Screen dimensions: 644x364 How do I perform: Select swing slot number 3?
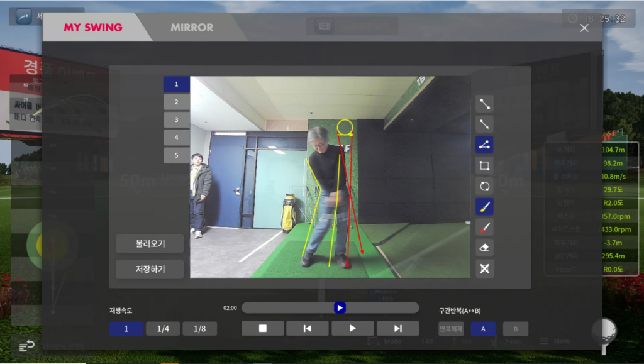pos(177,119)
